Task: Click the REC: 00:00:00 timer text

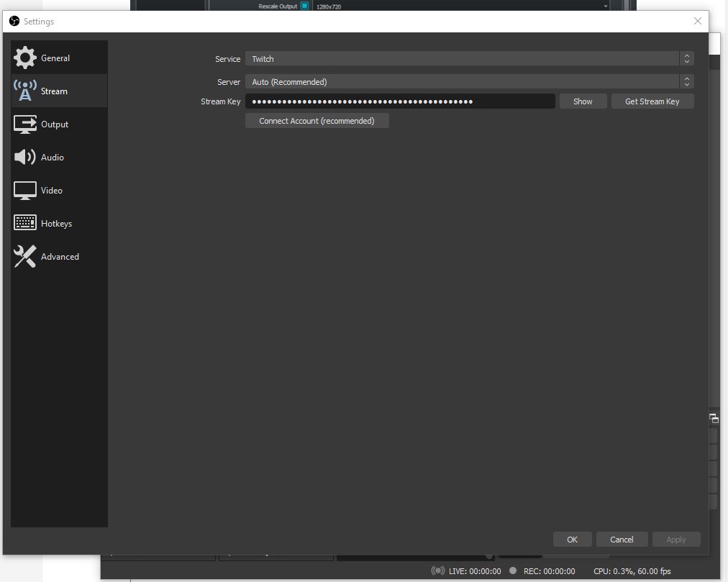Action: (x=550, y=571)
